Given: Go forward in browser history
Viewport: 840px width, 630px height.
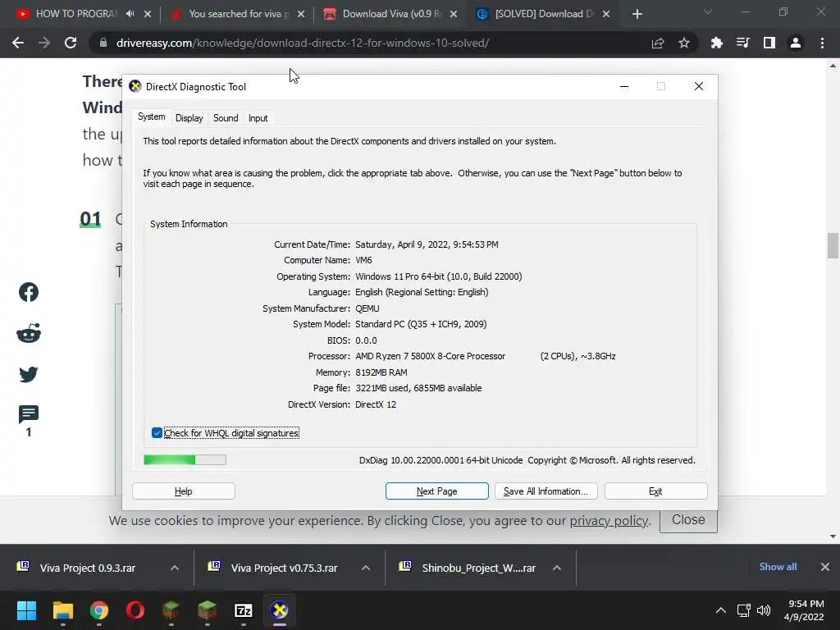Looking at the screenshot, I should 44,43.
